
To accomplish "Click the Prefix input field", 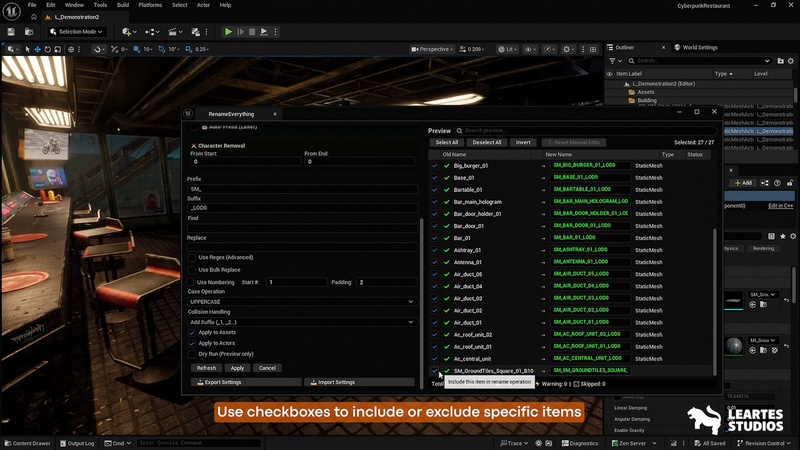I will click(302, 188).
